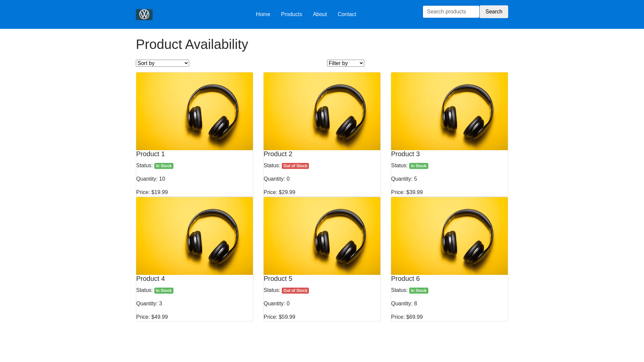The height and width of the screenshot is (362, 644).
Task: Select the Product 2 headphones thumbnail
Action: point(322,111)
